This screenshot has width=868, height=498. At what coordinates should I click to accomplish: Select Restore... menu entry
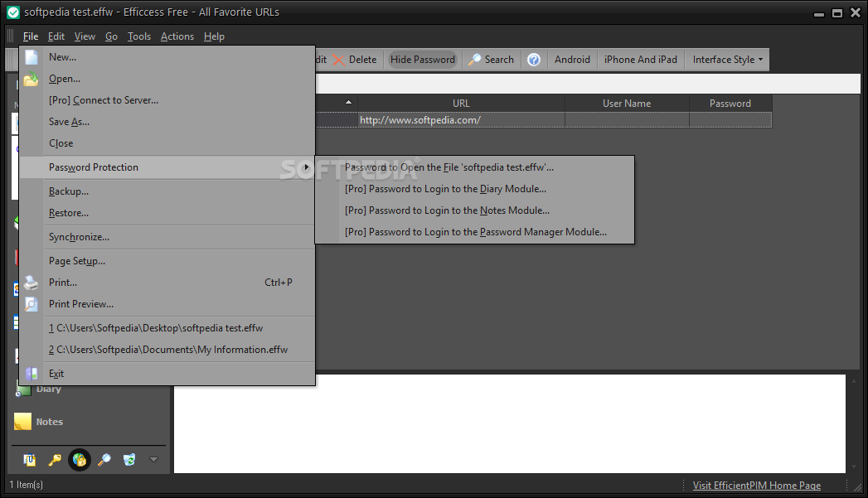point(167,213)
